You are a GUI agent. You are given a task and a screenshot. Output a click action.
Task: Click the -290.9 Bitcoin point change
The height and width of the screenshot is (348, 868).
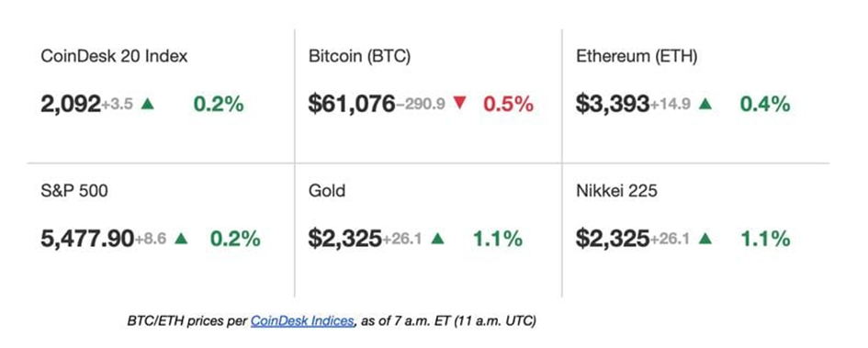click(421, 104)
